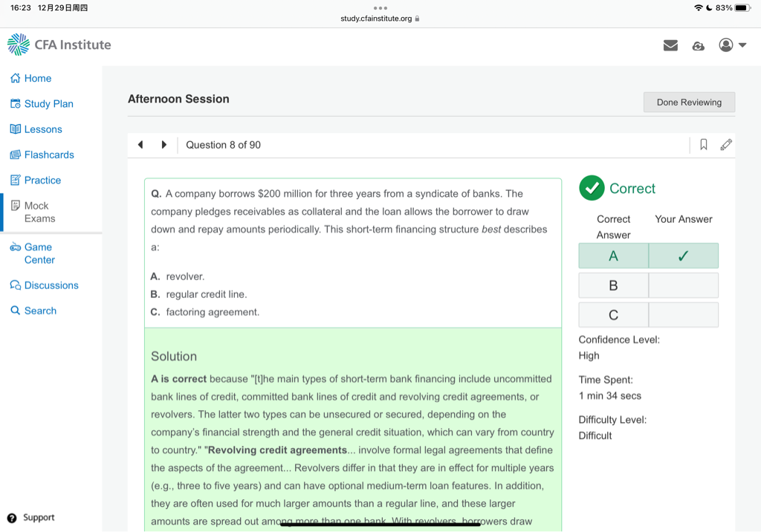Bookmark this question

(x=703, y=145)
